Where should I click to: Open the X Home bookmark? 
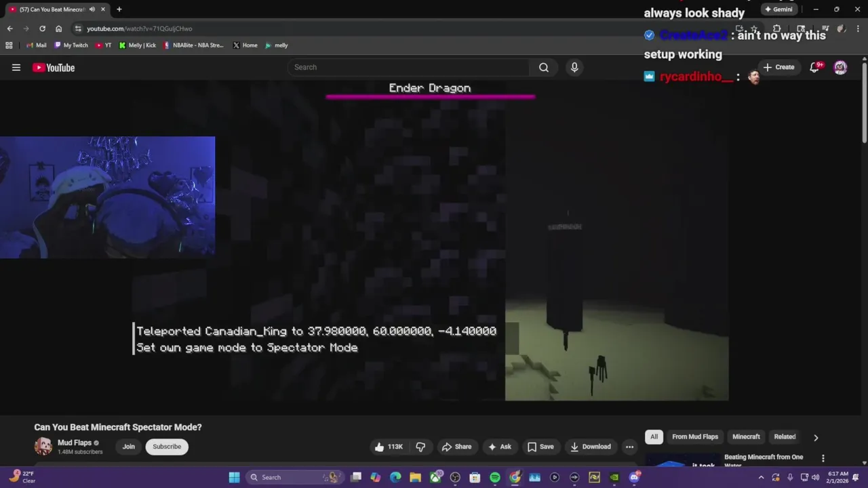pyautogui.click(x=245, y=45)
